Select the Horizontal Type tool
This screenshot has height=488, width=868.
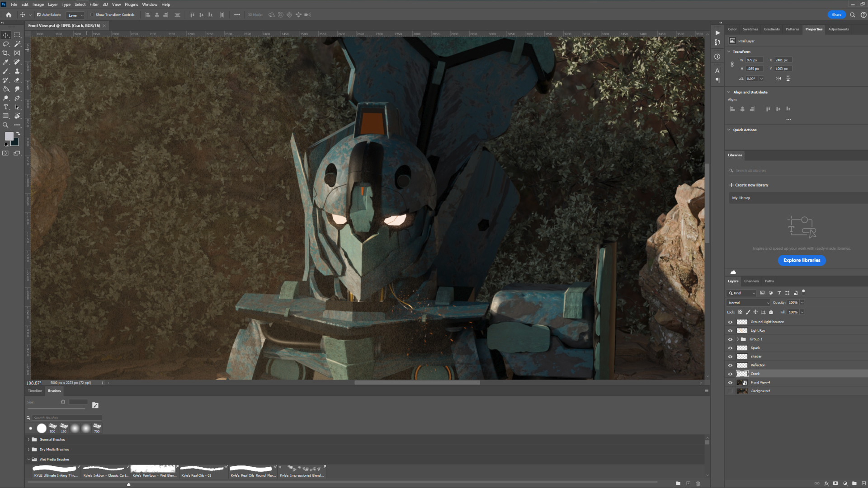point(6,107)
